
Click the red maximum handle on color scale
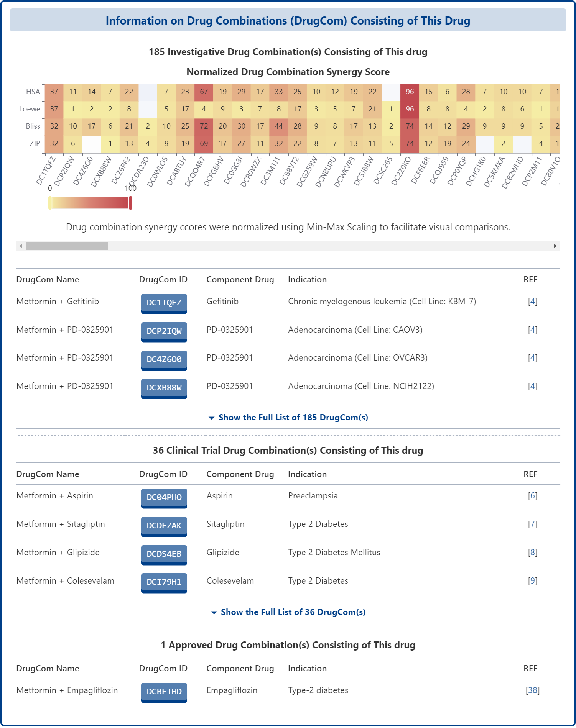coord(130,203)
